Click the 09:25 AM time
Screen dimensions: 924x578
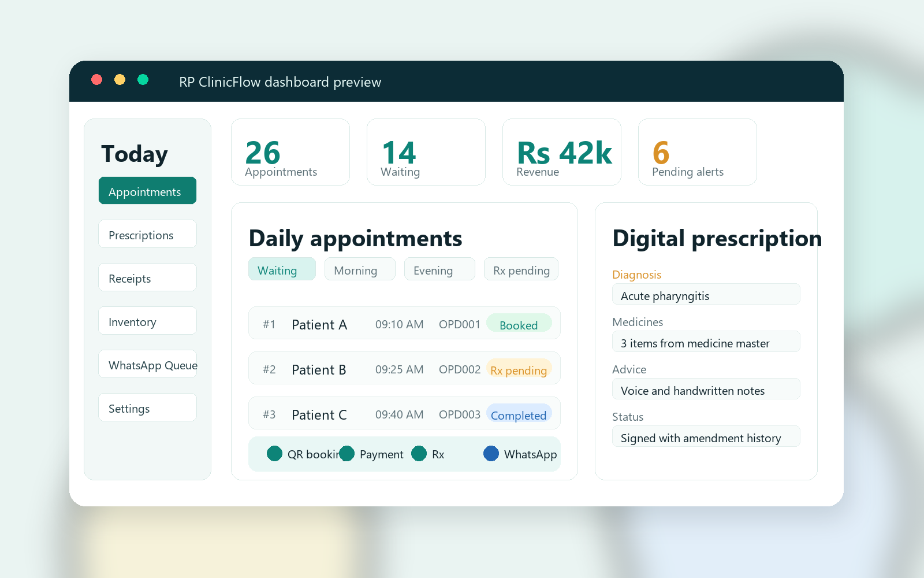click(399, 369)
